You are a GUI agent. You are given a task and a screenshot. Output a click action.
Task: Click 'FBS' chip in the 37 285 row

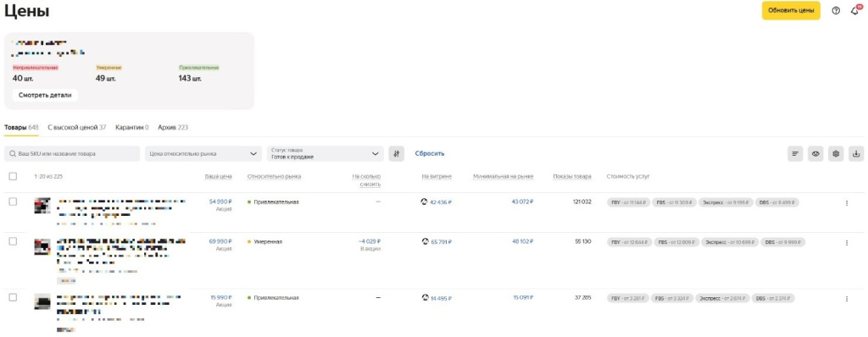pos(672,298)
